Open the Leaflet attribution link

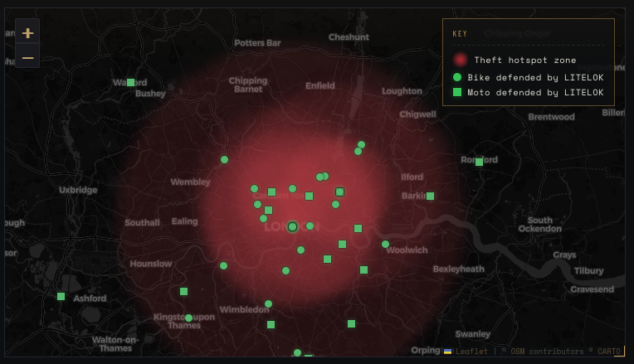pyautogui.click(x=471, y=352)
